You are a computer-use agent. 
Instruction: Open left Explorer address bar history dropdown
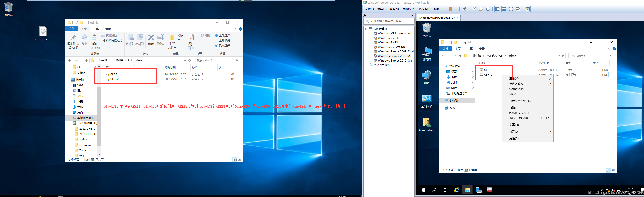185,60
